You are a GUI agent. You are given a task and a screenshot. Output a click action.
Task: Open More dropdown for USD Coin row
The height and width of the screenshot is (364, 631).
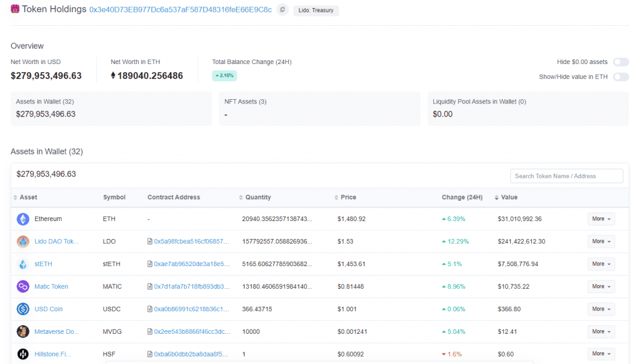601,309
